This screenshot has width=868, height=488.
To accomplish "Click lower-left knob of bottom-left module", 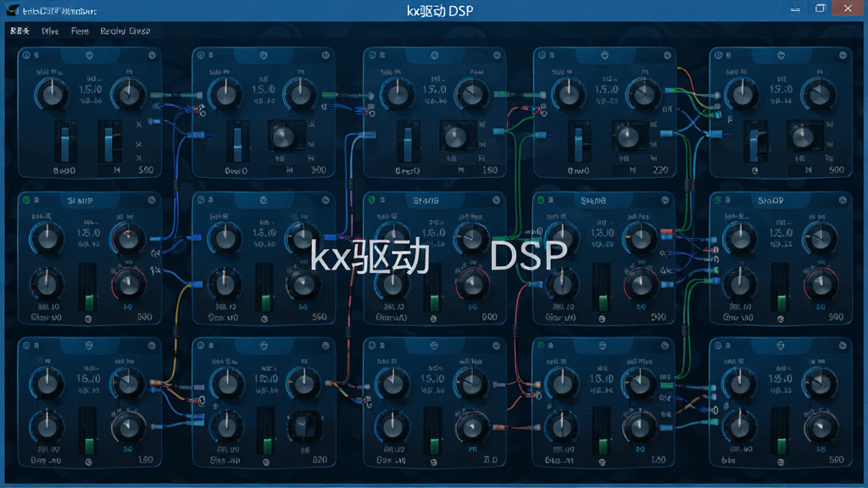I will coord(47,427).
